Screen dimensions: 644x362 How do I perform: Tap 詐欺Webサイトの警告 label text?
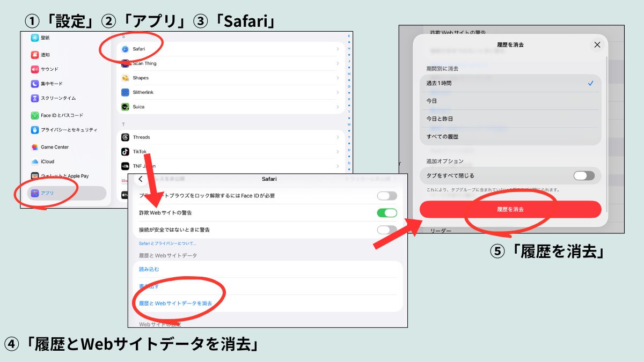click(x=165, y=213)
